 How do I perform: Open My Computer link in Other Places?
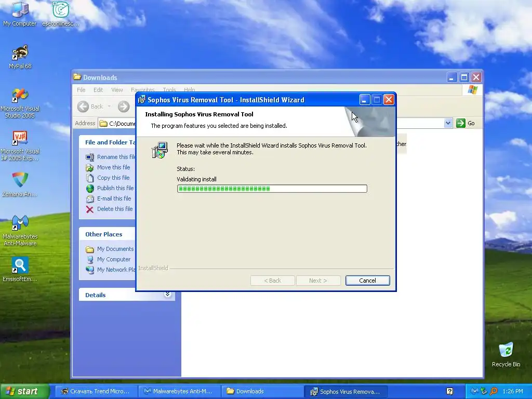114,259
